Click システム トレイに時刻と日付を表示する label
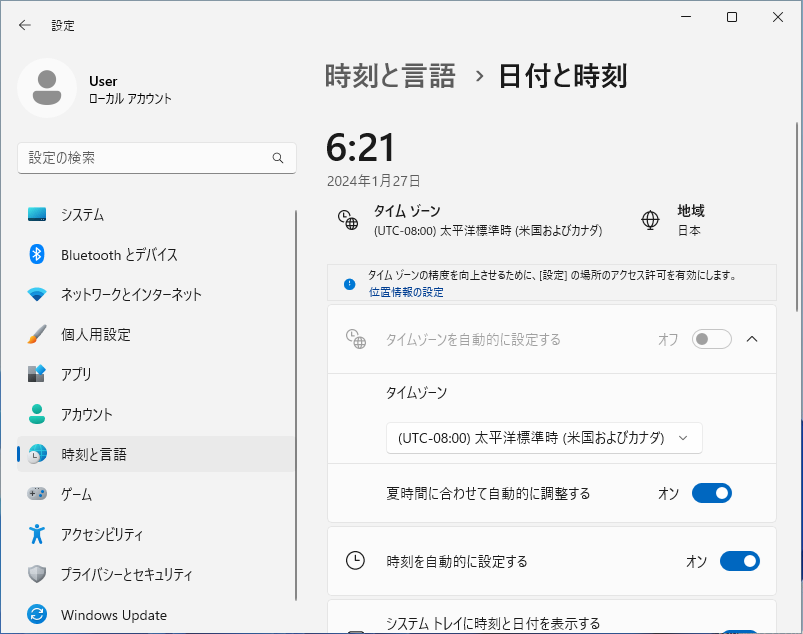The width and height of the screenshot is (803, 634). pos(493,623)
